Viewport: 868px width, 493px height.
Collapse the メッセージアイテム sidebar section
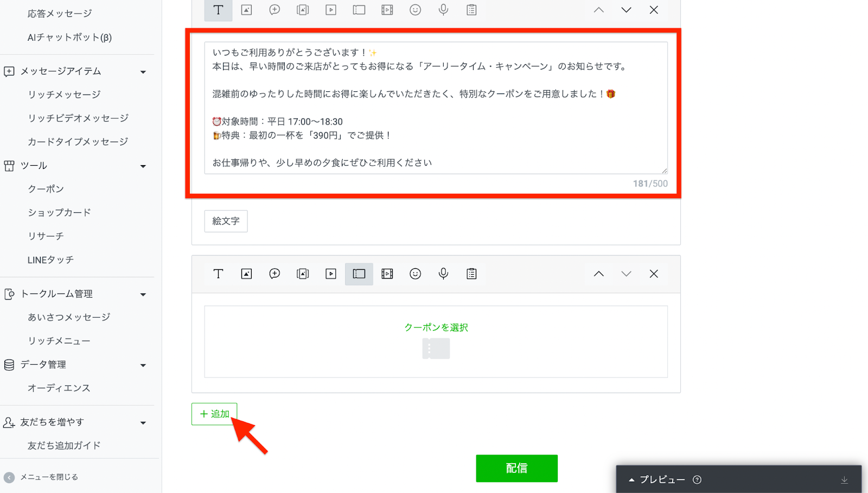(143, 72)
